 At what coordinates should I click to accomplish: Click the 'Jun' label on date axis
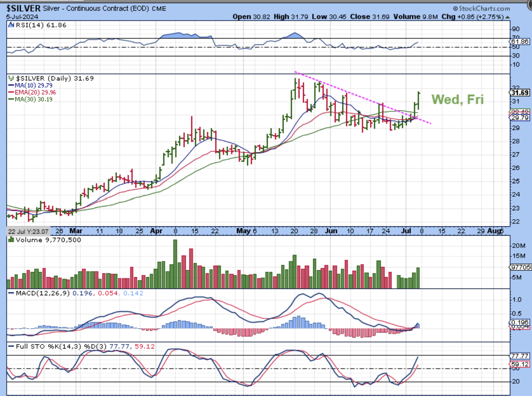[x=331, y=231]
